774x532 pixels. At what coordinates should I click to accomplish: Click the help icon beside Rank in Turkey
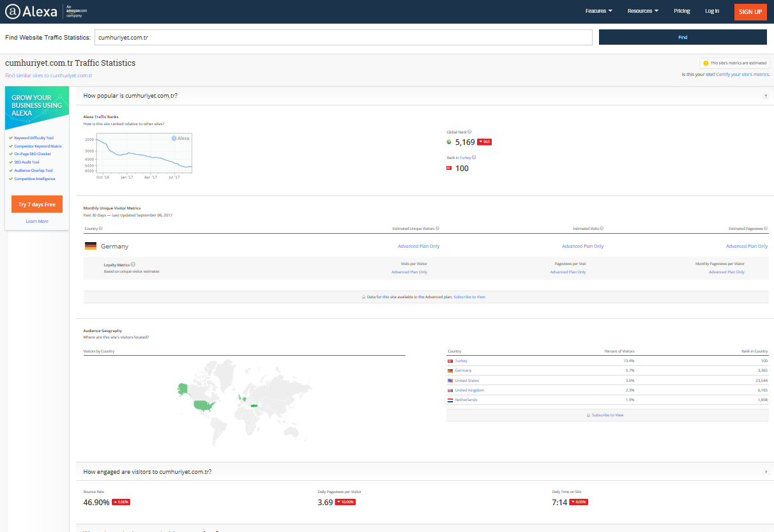click(x=474, y=157)
